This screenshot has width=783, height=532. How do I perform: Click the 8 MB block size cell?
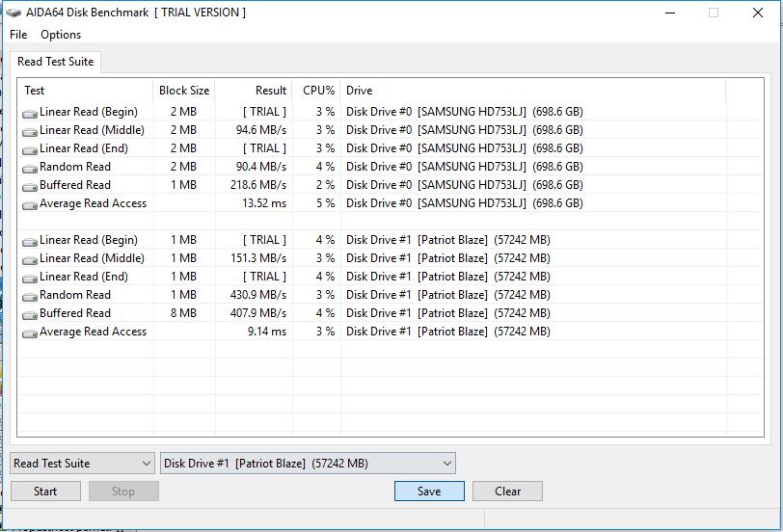184,313
